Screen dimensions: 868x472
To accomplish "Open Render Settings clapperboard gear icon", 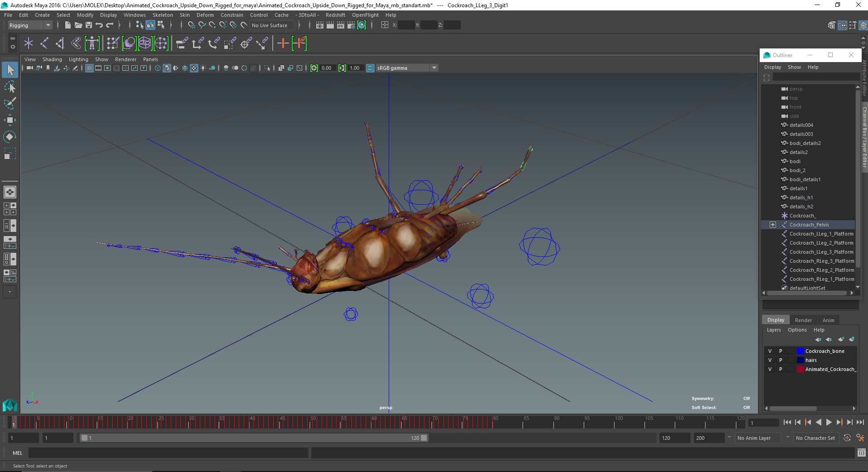I will pyautogui.click(x=351, y=25).
